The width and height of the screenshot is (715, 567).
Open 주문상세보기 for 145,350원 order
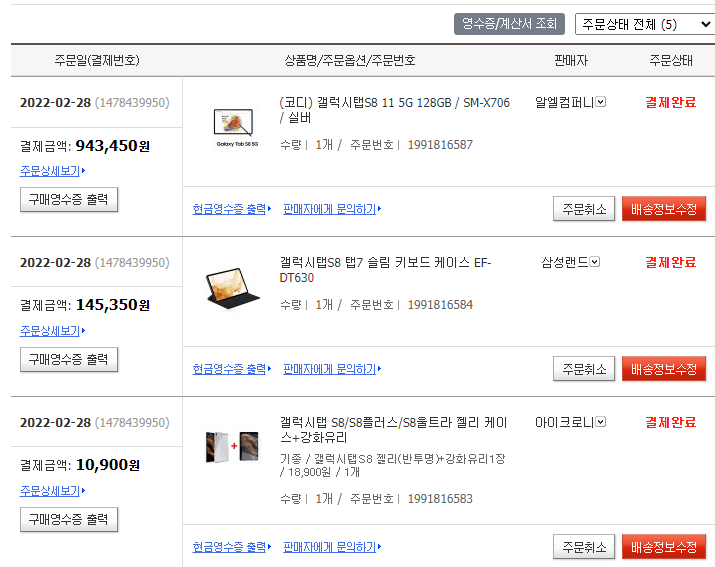point(52,331)
